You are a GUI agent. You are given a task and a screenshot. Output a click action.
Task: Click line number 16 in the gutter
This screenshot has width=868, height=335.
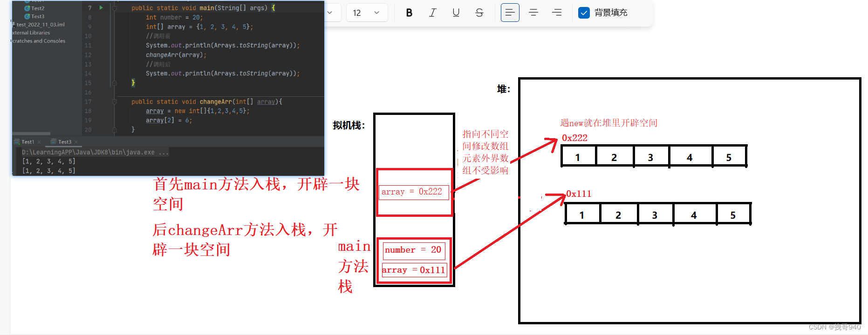pos(88,92)
